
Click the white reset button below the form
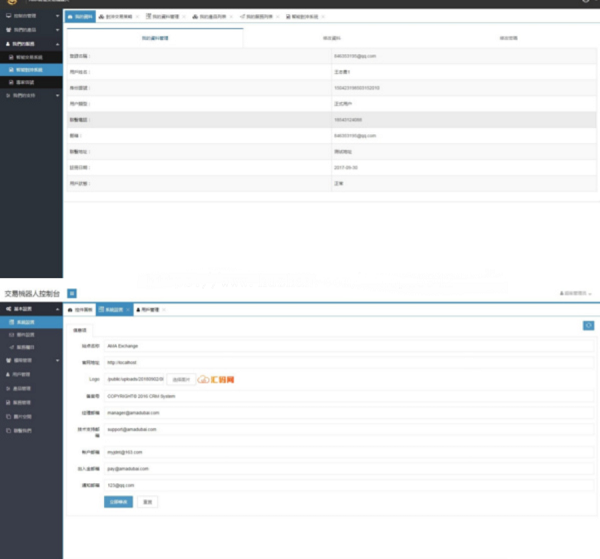147,501
